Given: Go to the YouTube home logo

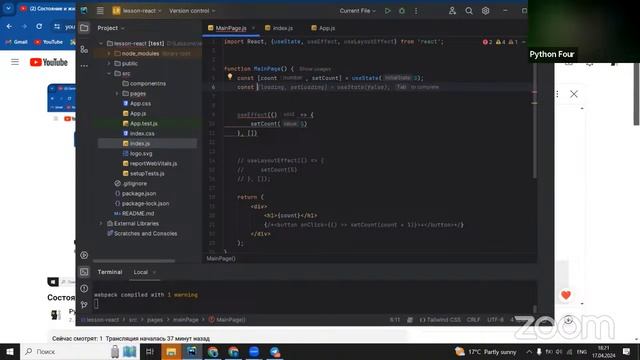Looking at the screenshot, I should point(49,62).
